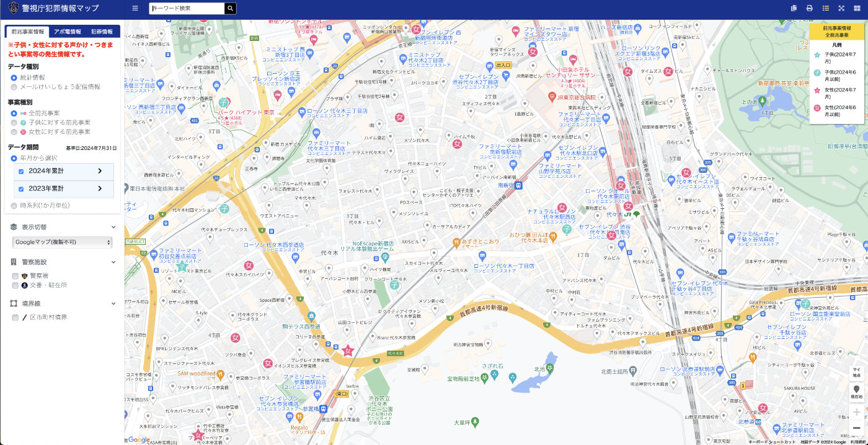Viewport: 868px width, 445px height.
Task: Click the grid layout icon in header
Action: [858, 9]
